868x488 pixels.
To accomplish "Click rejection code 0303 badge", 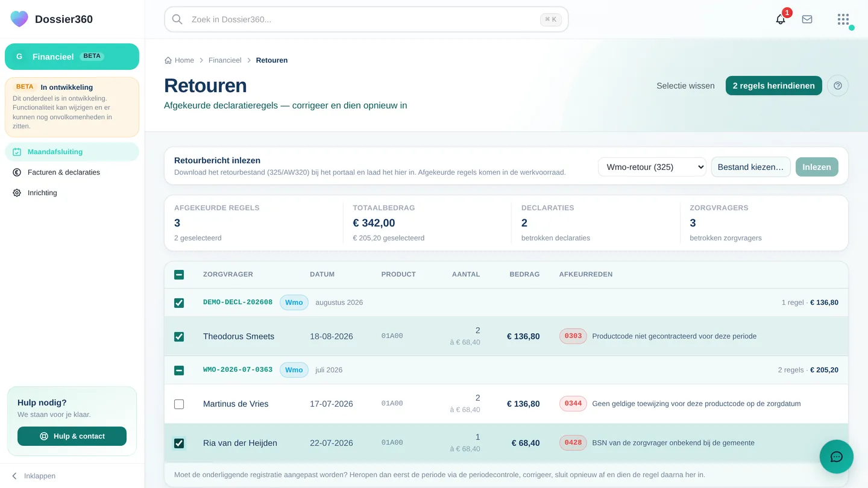I will pyautogui.click(x=573, y=336).
